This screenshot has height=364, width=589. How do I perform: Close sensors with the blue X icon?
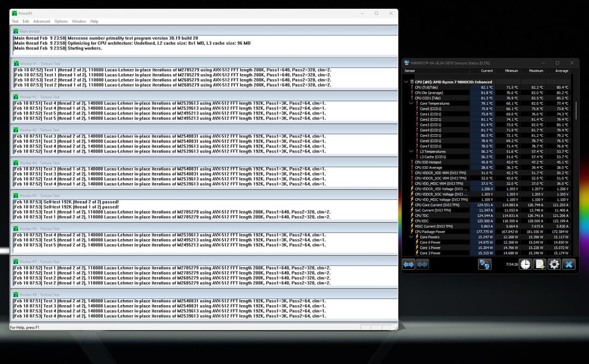tap(569, 264)
